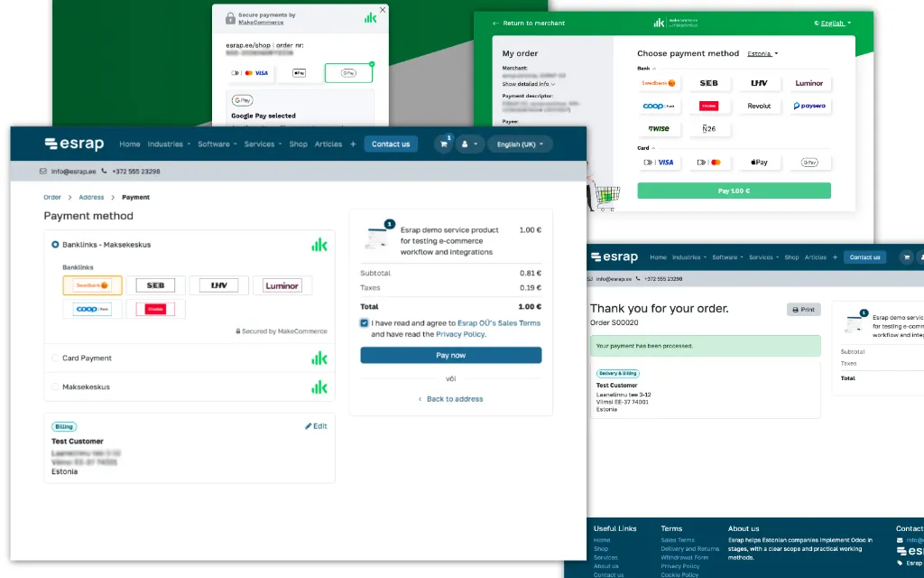Edit the Billing address
924x578 pixels.
(316, 426)
